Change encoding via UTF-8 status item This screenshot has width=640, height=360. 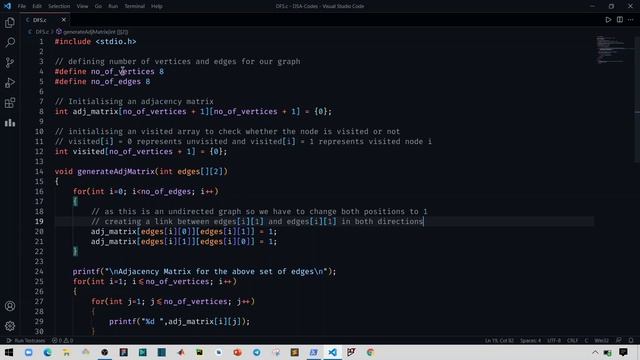(x=554, y=340)
